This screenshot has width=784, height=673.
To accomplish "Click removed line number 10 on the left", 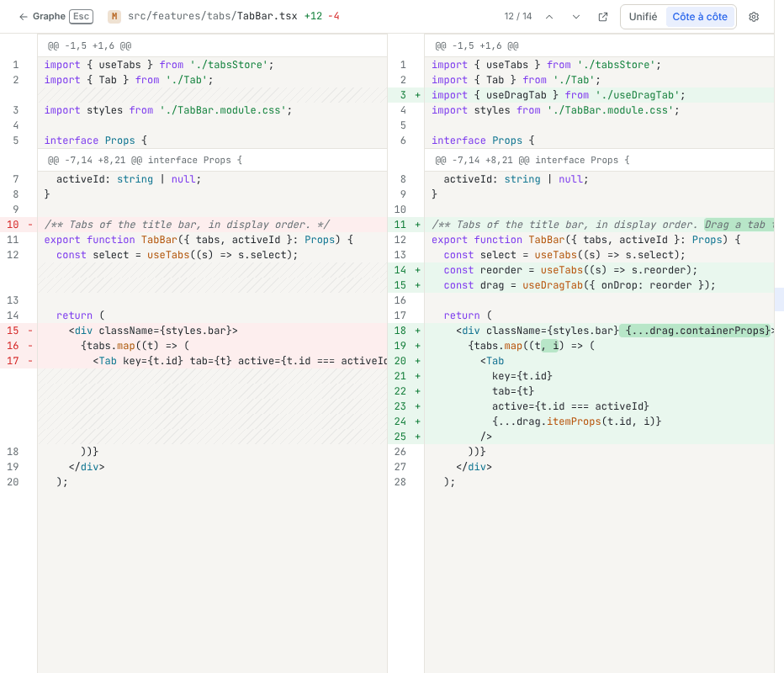I will pos(13,225).
